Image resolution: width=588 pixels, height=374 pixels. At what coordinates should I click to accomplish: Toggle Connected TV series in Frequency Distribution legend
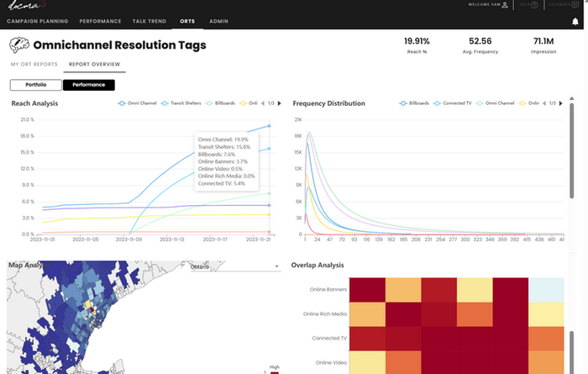pos(452,103)
